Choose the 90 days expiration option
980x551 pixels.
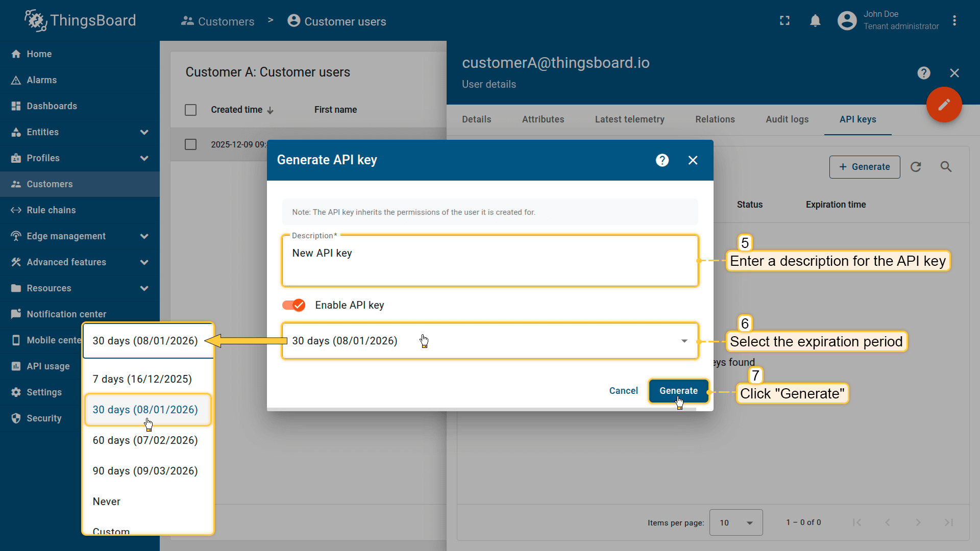point(145,471)
